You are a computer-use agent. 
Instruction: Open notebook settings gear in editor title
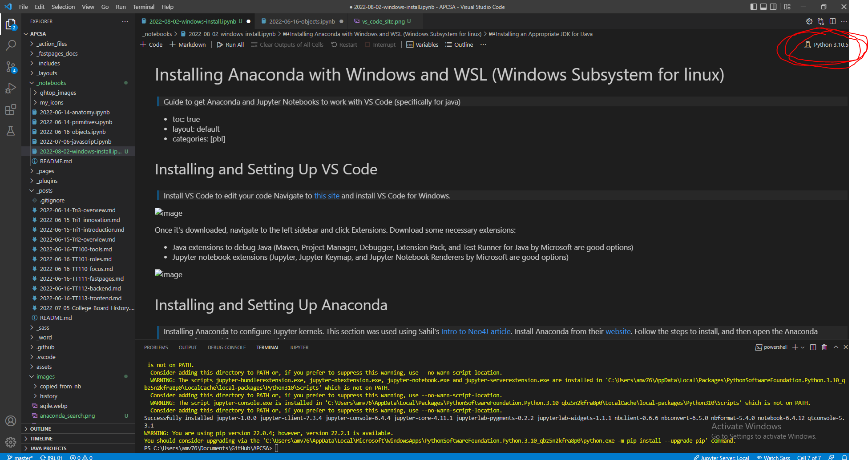pos(809,21)
